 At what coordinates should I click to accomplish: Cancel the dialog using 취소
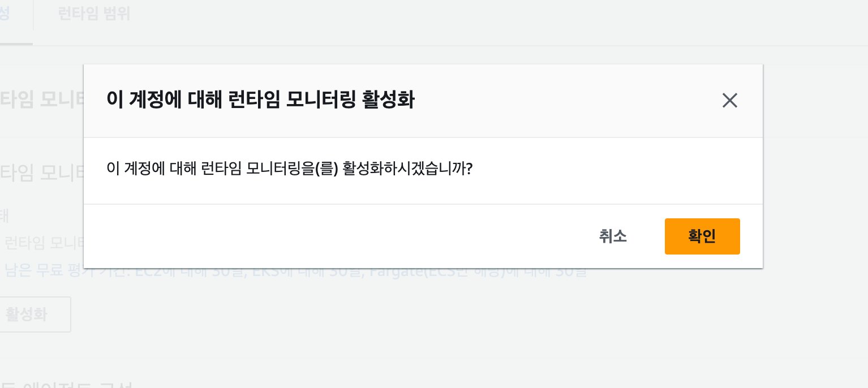pyautogui.click(x=613, y=236)
